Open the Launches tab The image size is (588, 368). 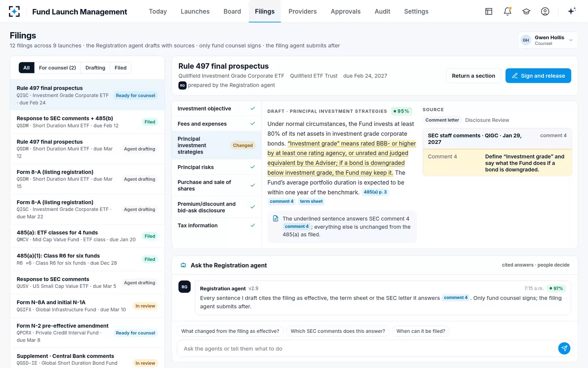195,11
